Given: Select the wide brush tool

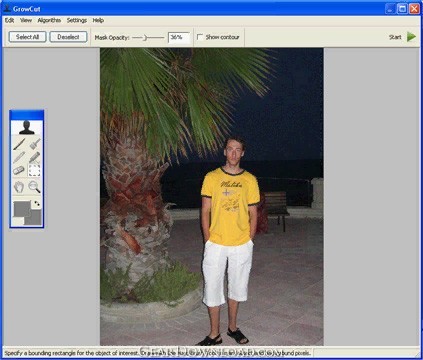Looking at the screenshot, I should pos(35,144).
